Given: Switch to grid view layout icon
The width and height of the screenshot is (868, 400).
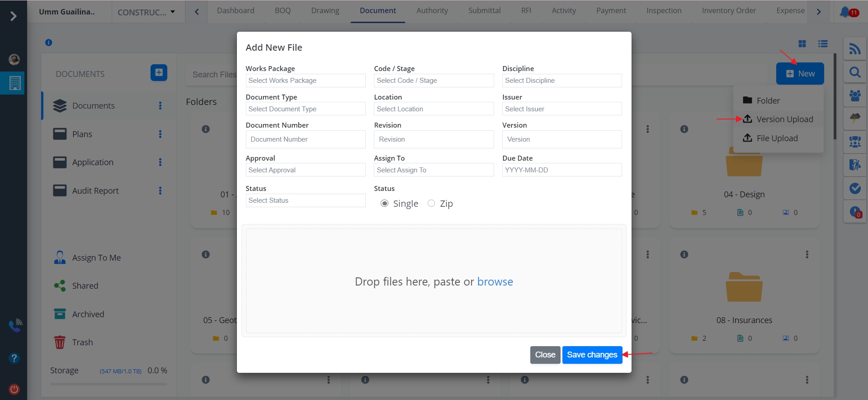Looking at the screenshot, I should point(802,43).
